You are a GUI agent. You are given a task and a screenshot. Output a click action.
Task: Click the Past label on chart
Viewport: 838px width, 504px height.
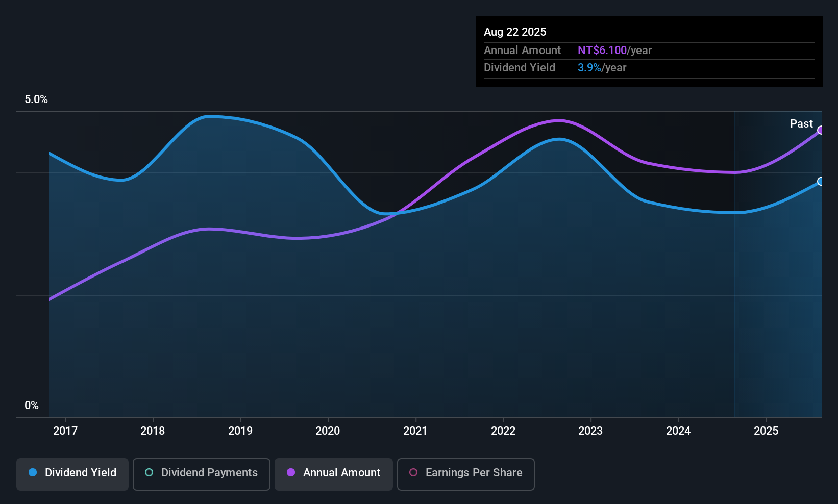click(x=801, y=123)
